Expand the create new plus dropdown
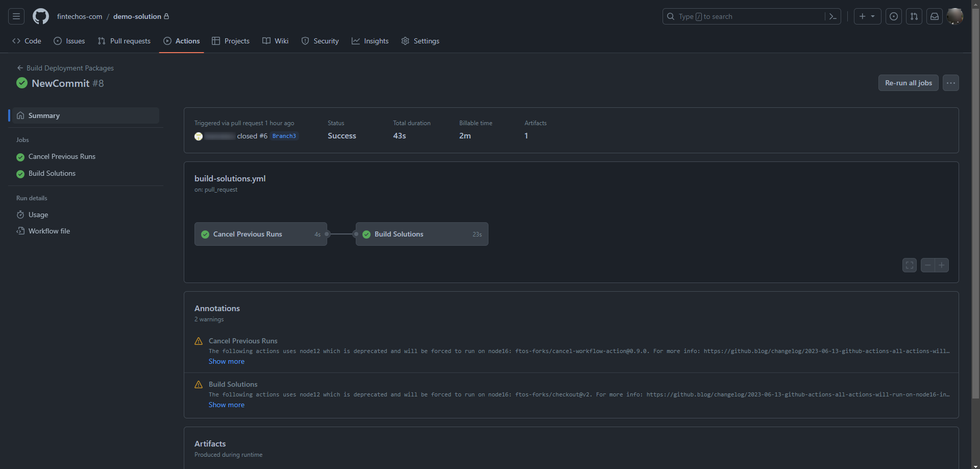The image size is (980, 469). click(867, 16)
